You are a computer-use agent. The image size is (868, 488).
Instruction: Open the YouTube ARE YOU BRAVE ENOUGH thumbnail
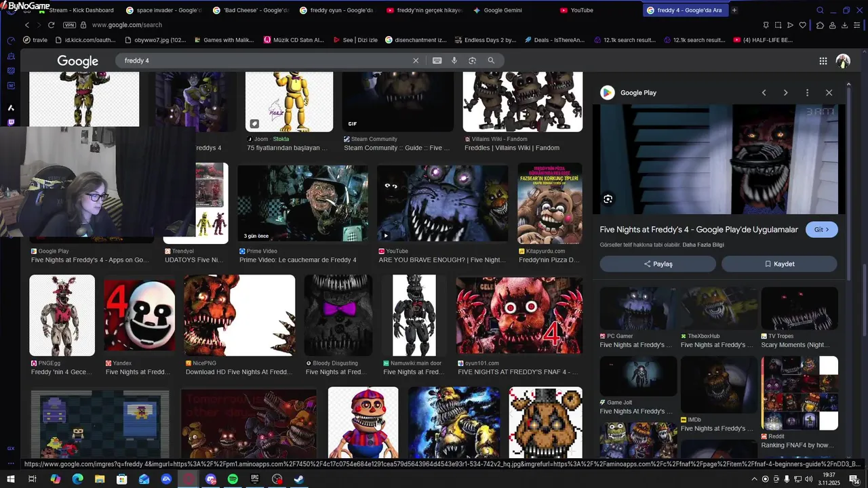[x=442, y=203]
